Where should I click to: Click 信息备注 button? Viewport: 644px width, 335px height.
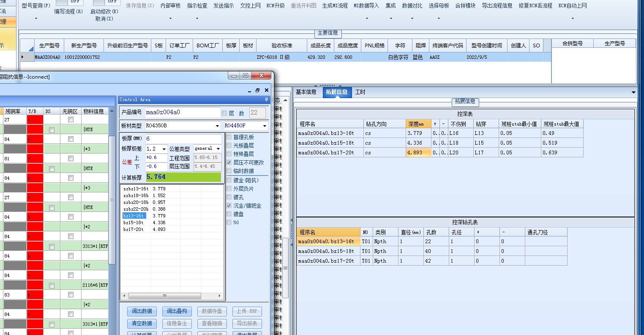[x=177, y=324]
